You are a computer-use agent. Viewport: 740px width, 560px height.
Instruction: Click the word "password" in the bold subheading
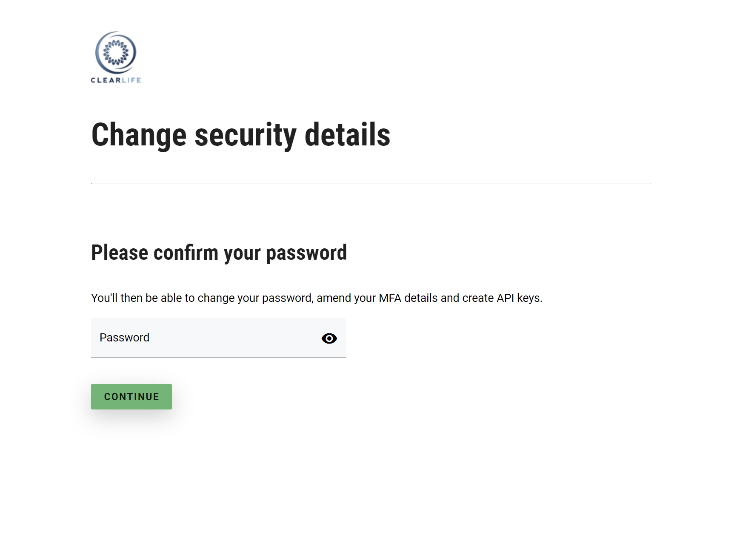point(306,253)
